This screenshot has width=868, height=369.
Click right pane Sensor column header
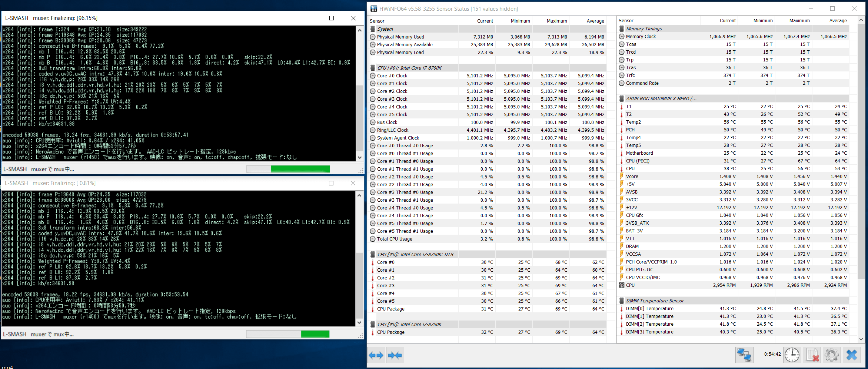tap(659, 20)
